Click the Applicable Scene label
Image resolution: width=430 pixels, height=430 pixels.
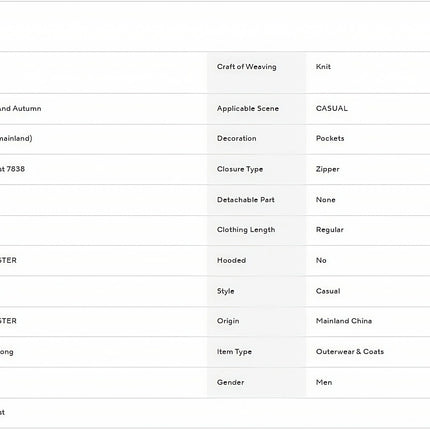(x=248, y=109)
